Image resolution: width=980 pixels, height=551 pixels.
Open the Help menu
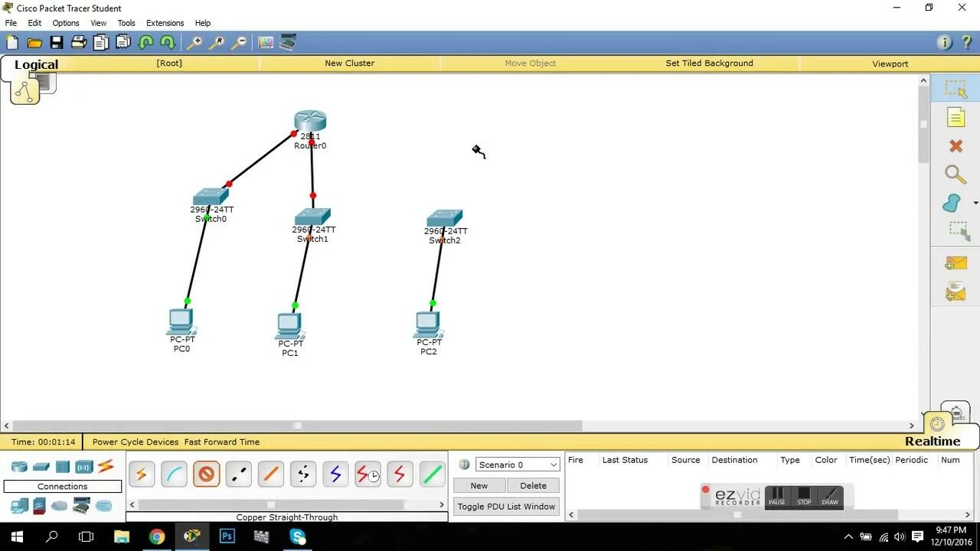203,23
